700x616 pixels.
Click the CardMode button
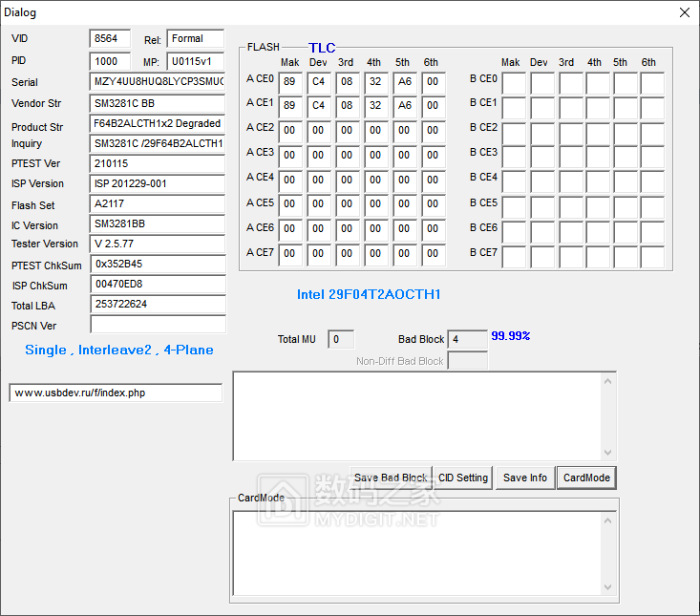[x=586, y=478]
